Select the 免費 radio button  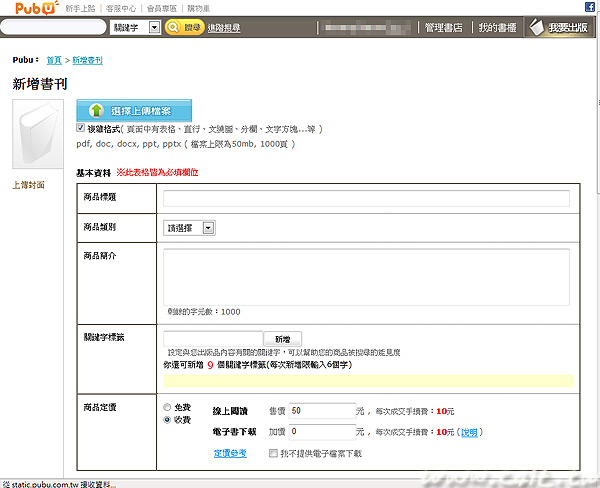pos(167,407)
